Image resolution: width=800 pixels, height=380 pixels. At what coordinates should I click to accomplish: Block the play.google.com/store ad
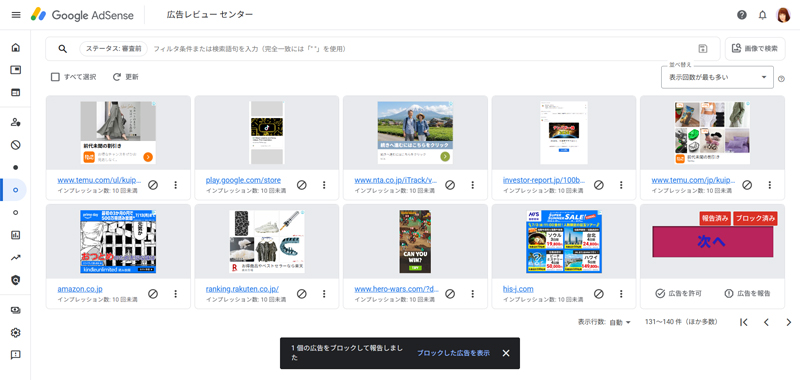click(x=302, y=185)
